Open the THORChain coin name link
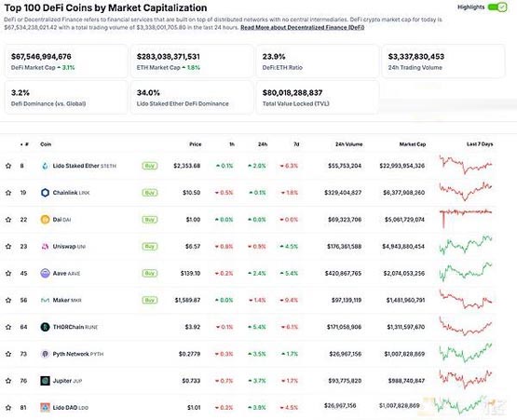Viewport: 517px width, 420px height. (75, 327)
